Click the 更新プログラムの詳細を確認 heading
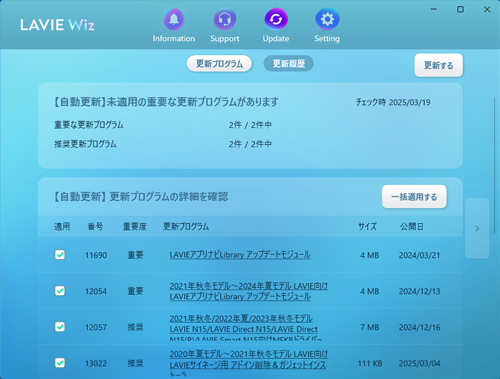 [x=169, y=197]
